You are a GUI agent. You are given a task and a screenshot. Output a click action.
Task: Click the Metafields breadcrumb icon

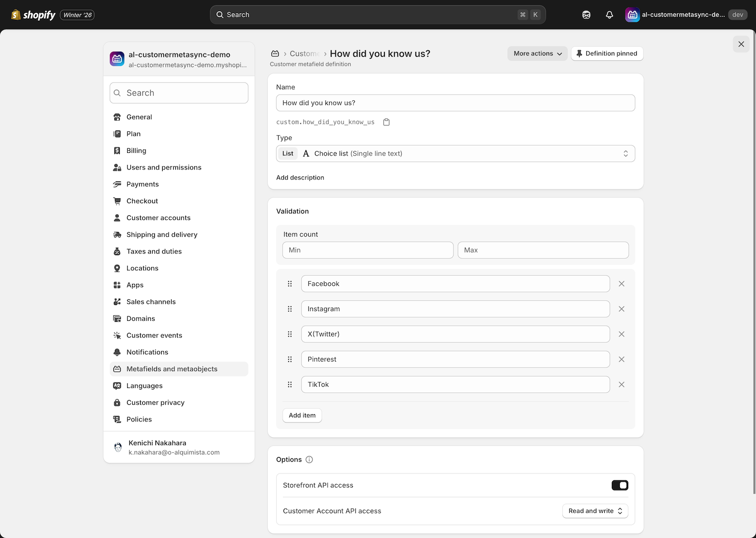tap(275, 54)
